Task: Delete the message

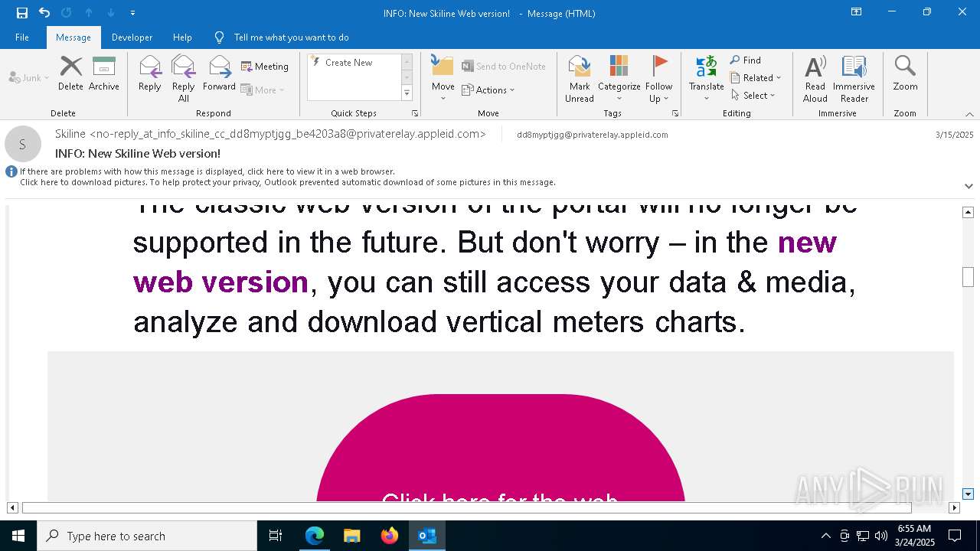Action: (x=70, y=73)
